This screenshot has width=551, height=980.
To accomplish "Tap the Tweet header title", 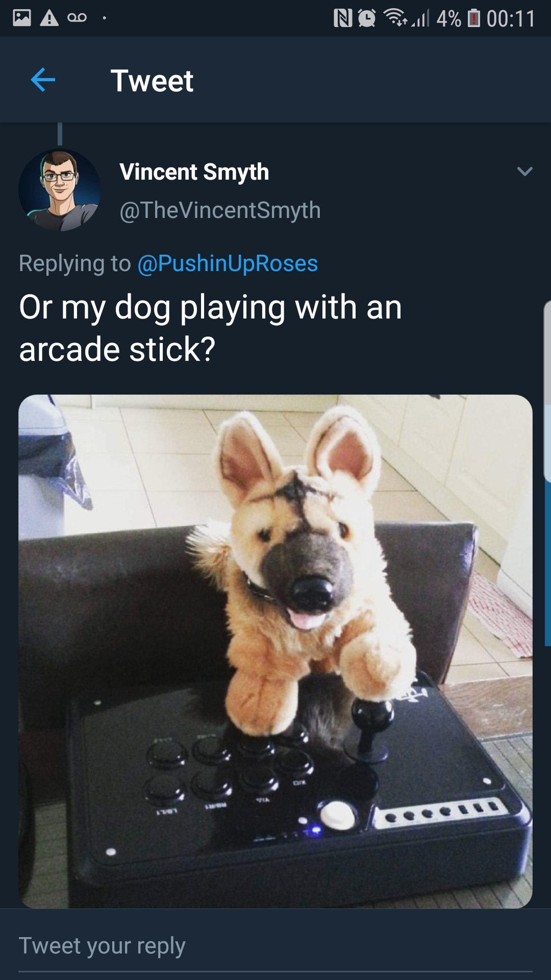I will tap(152, 81).
